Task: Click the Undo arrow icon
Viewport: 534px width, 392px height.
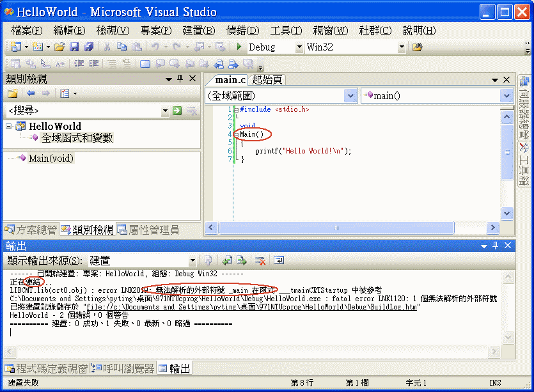Action: (155, 47)
